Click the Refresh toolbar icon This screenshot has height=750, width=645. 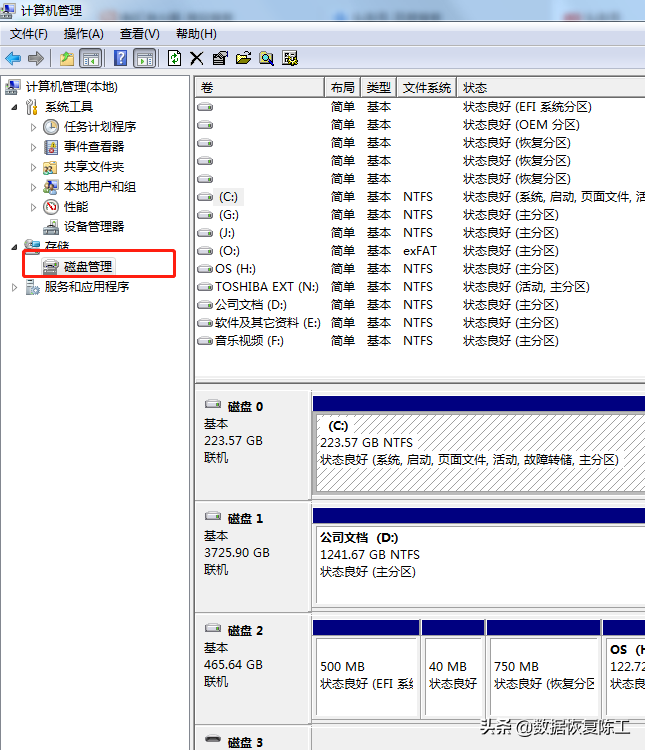pos(175,58)
